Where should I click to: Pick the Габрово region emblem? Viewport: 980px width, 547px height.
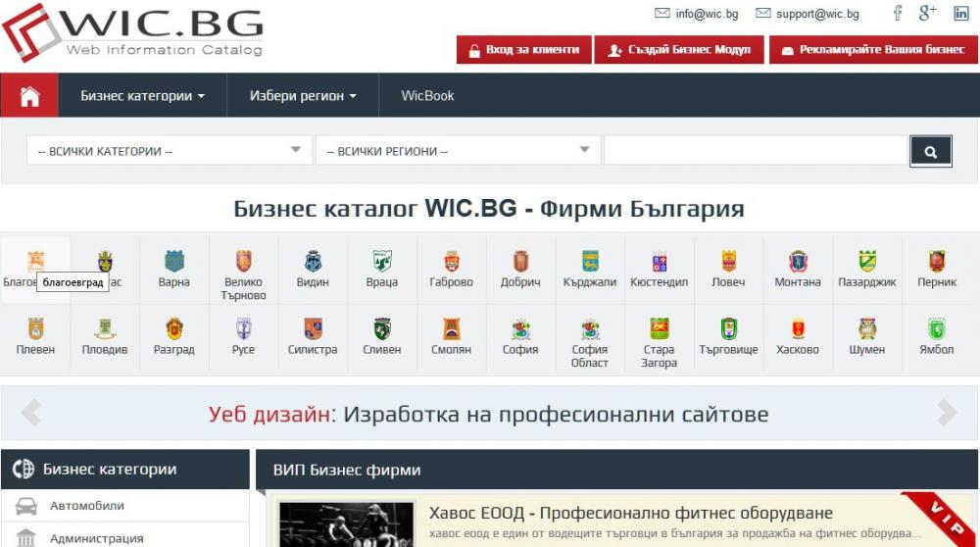coord(451,261)
